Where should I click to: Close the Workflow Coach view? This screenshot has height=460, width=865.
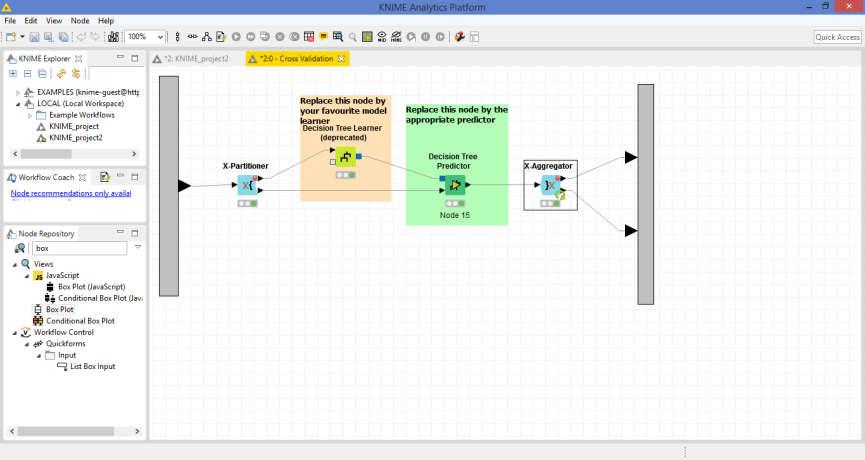point(82,178)
